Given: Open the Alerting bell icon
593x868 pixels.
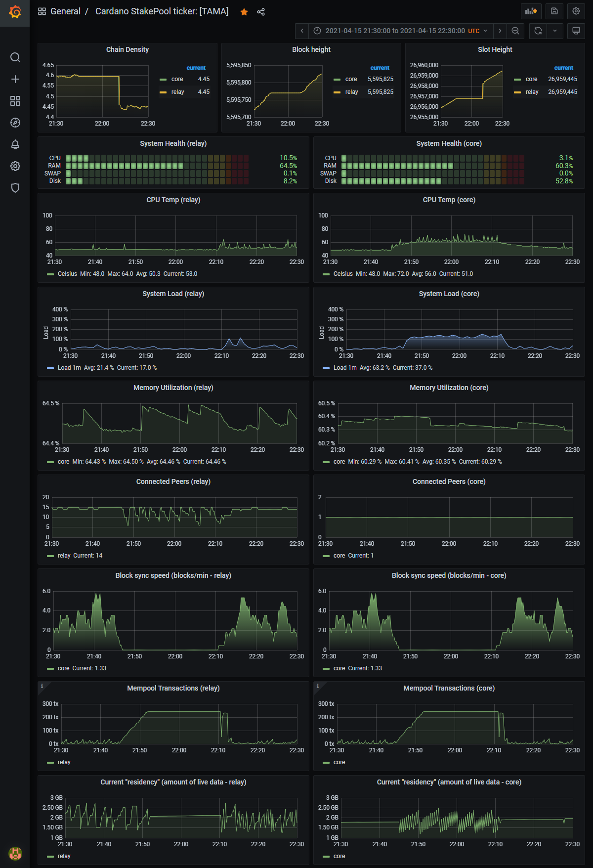Looking at the screenshot, I should [x=15, y=144].
